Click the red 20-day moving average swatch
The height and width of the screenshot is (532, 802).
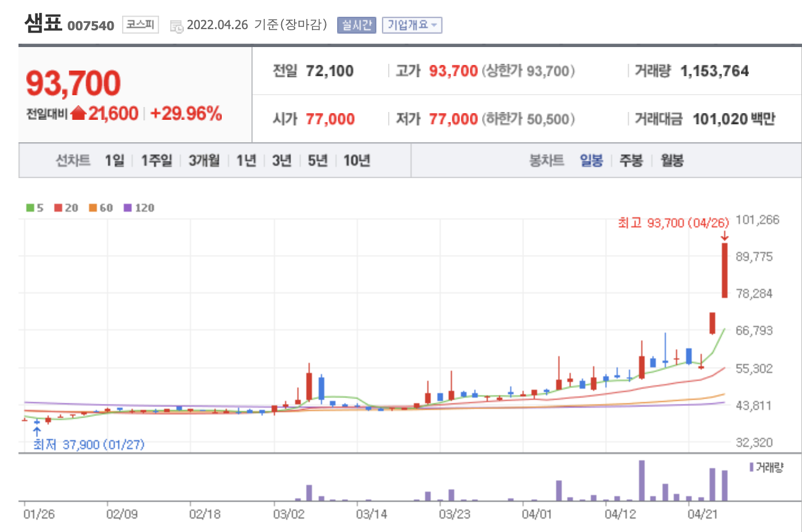pyautogui.click(x=58, y=208)
